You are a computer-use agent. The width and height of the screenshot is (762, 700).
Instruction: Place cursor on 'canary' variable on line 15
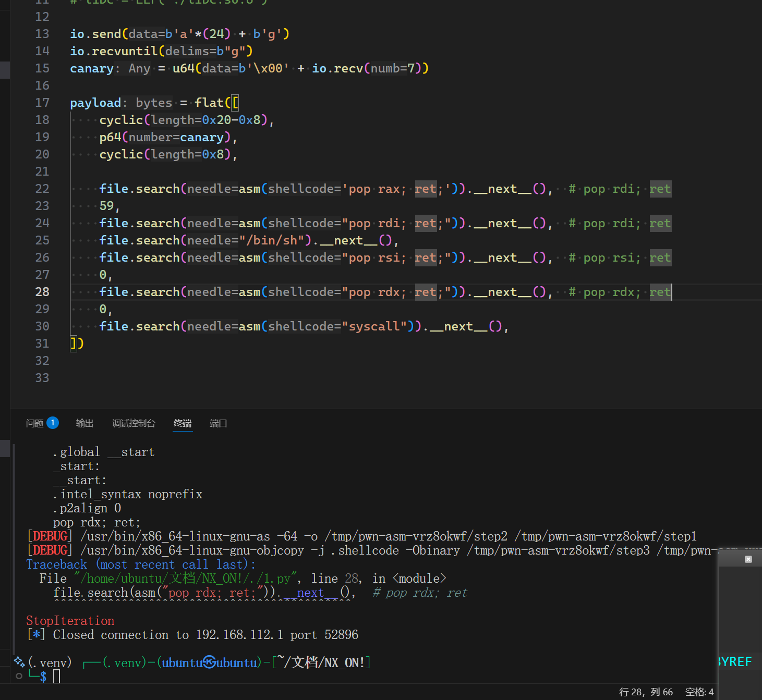(x=92, y=68)
